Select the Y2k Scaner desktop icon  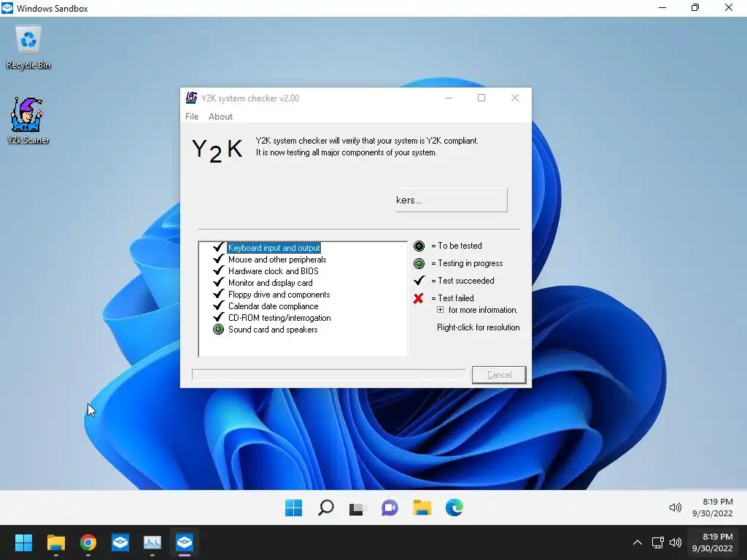28,121
